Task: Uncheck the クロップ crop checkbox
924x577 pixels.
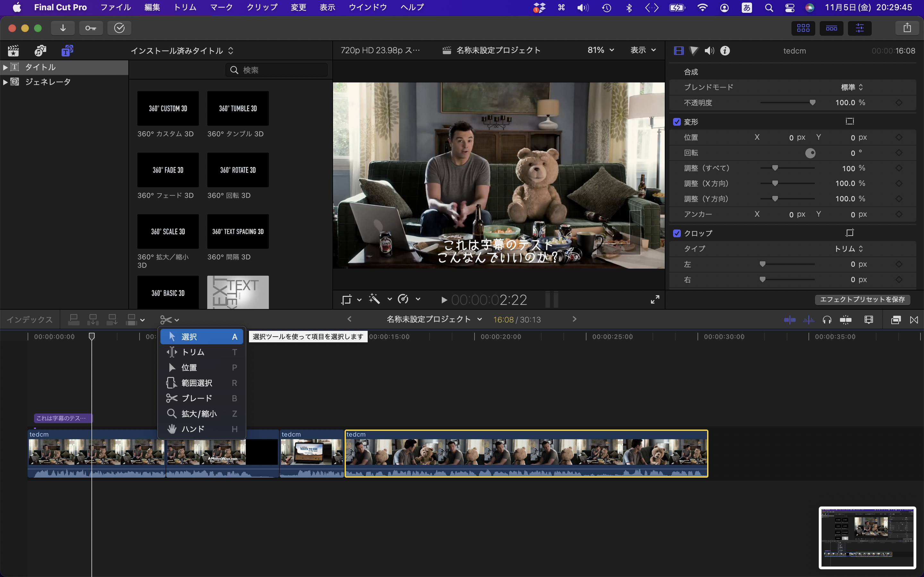Action: tap(677, 233)
